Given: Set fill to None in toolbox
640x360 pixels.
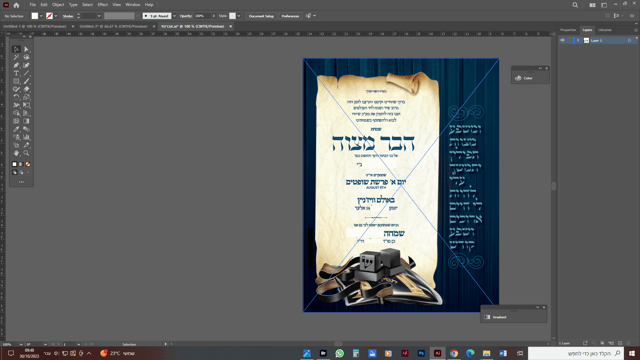Looking at the screenshot, I should pyautogui.click(x=28, y=164).
